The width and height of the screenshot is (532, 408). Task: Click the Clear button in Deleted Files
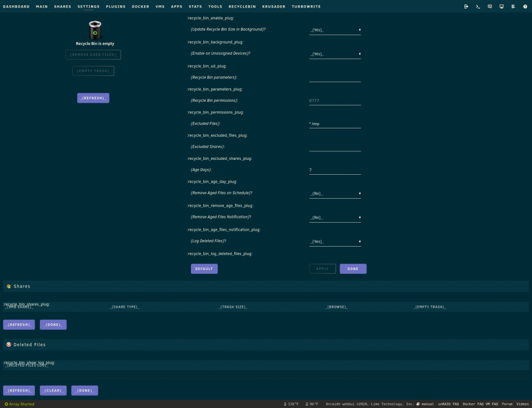point(53,390)
